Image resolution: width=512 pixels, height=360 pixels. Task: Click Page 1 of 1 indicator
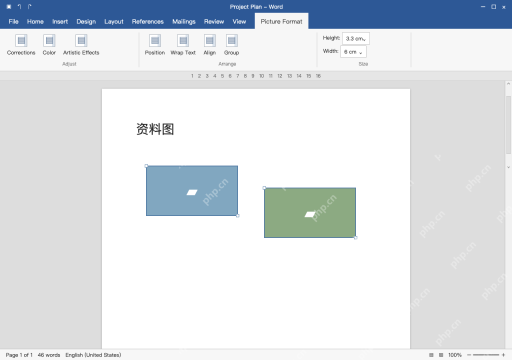pos(19,355)
